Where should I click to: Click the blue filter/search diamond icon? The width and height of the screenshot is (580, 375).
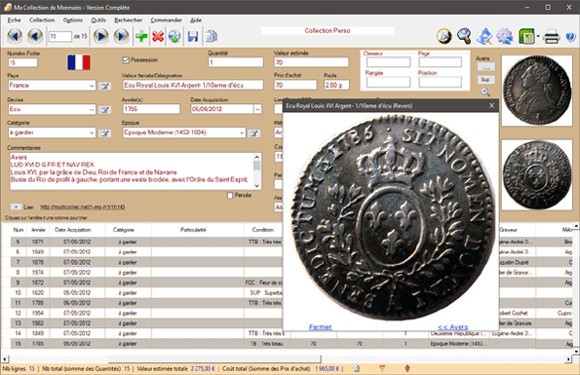point(485,36)
